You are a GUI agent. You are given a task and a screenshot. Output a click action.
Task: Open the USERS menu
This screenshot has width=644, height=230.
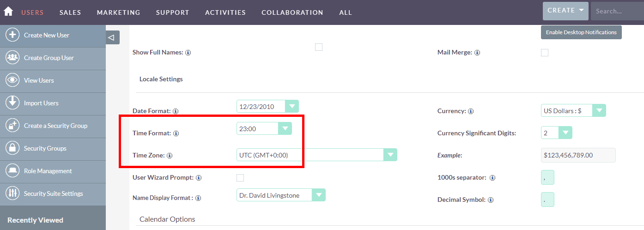tap(32, 12)
